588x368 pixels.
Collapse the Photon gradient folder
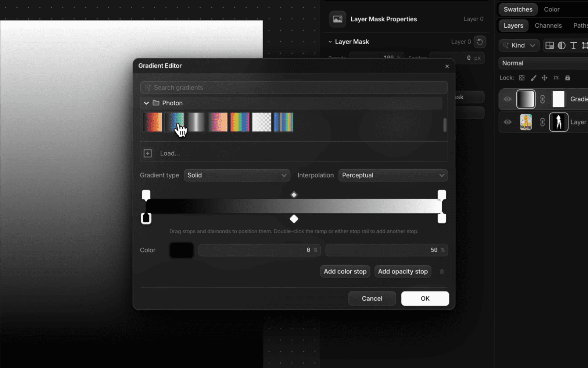pyautogui.click(x=146, y=103)
